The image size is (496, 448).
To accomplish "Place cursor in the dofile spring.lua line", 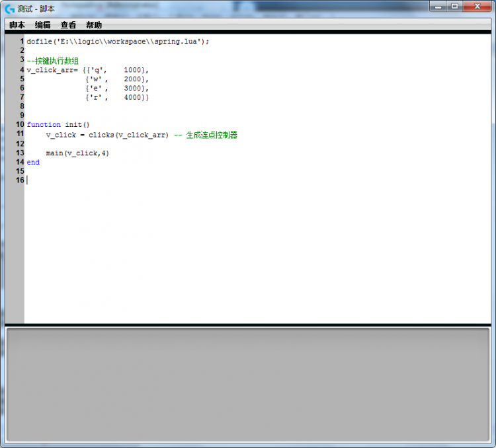I will pyautogui.click(x=118, y=41).
